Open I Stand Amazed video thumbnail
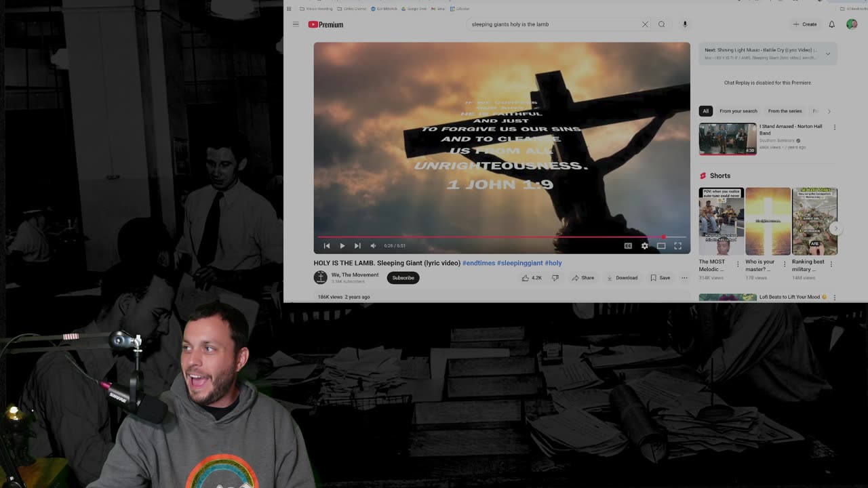The image size is (868, 488). 728,139
